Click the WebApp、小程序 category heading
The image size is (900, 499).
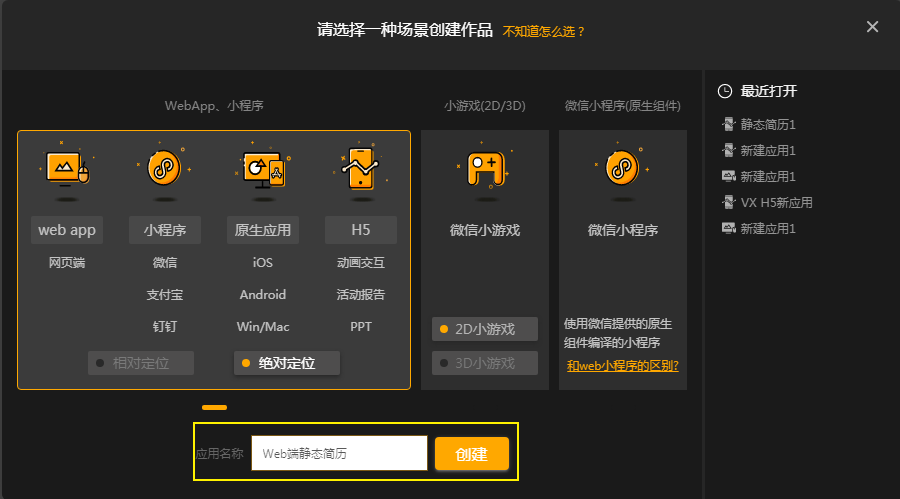coord(214,106)
